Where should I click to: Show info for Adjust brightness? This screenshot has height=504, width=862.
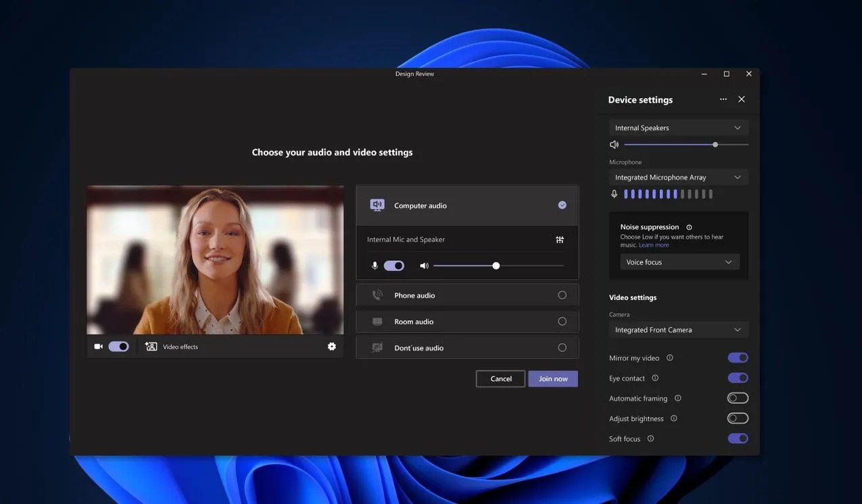tap(674, 419)
